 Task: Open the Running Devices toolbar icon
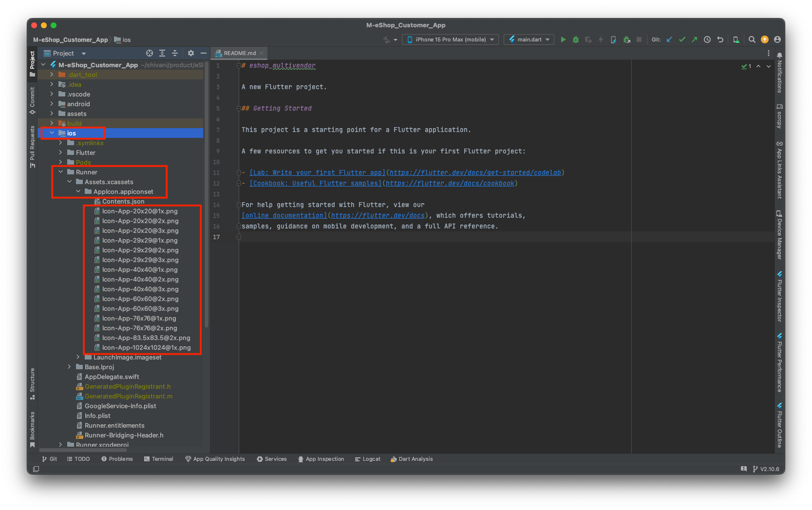(736, 39)
